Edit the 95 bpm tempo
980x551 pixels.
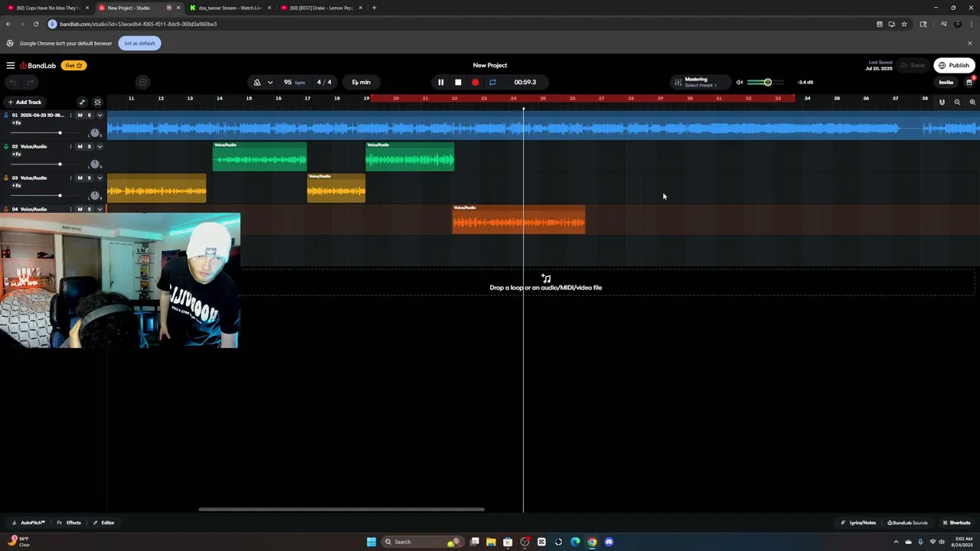[x=294, y=82]
